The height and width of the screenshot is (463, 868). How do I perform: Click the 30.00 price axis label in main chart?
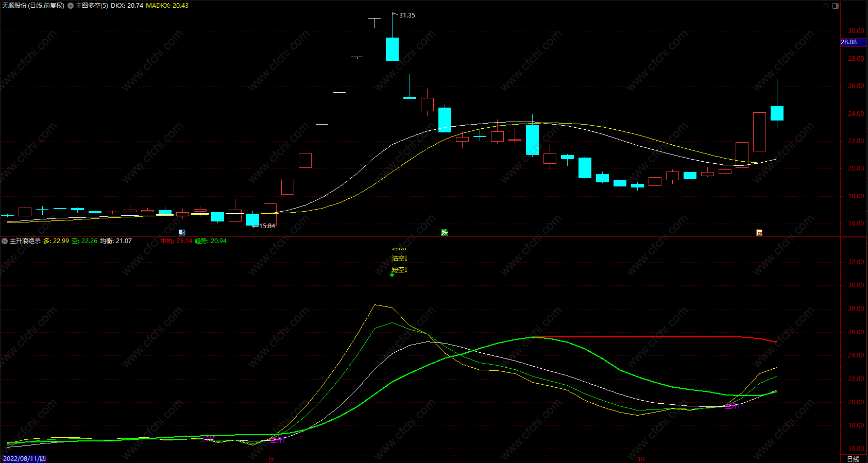tap(856, 31)
